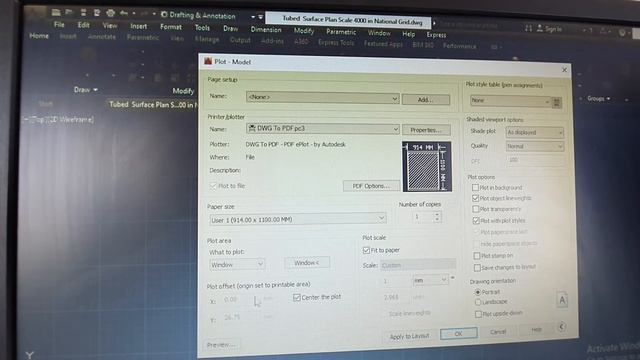
Task: Click the Add... page setup button
Action: 426,100
